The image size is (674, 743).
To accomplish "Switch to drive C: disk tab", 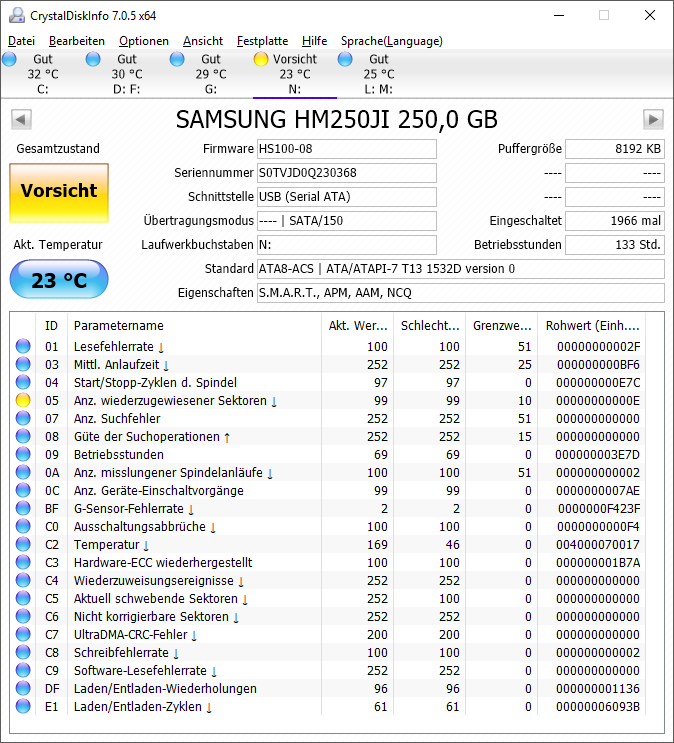I will click(43, 74).
